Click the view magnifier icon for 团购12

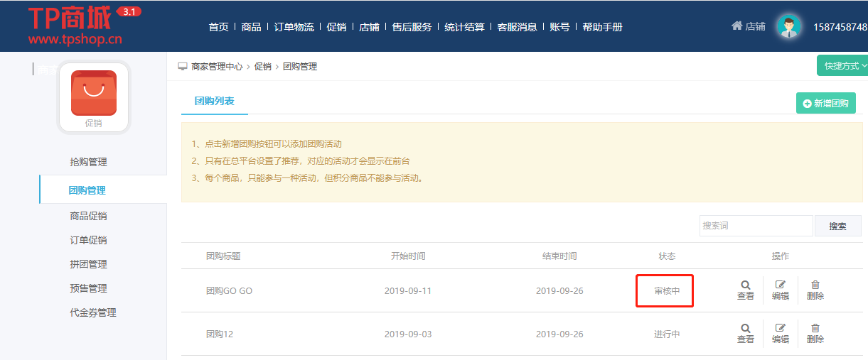click(745, 328)
